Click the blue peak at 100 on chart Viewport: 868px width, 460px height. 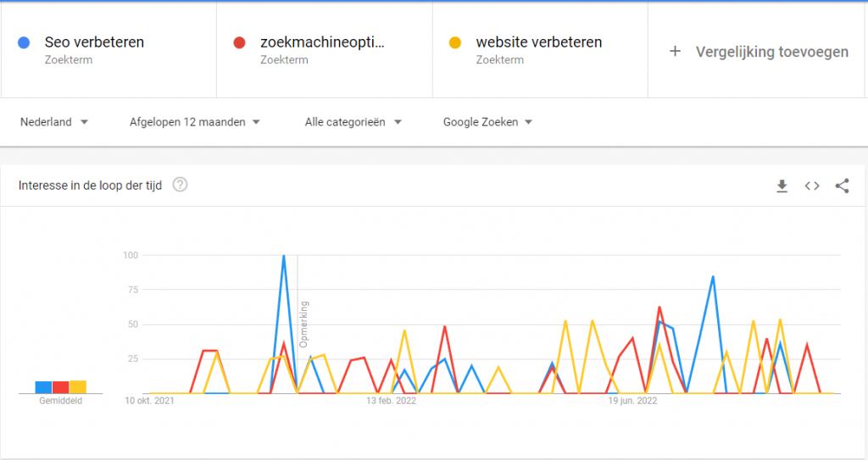[x=284, y=256]
